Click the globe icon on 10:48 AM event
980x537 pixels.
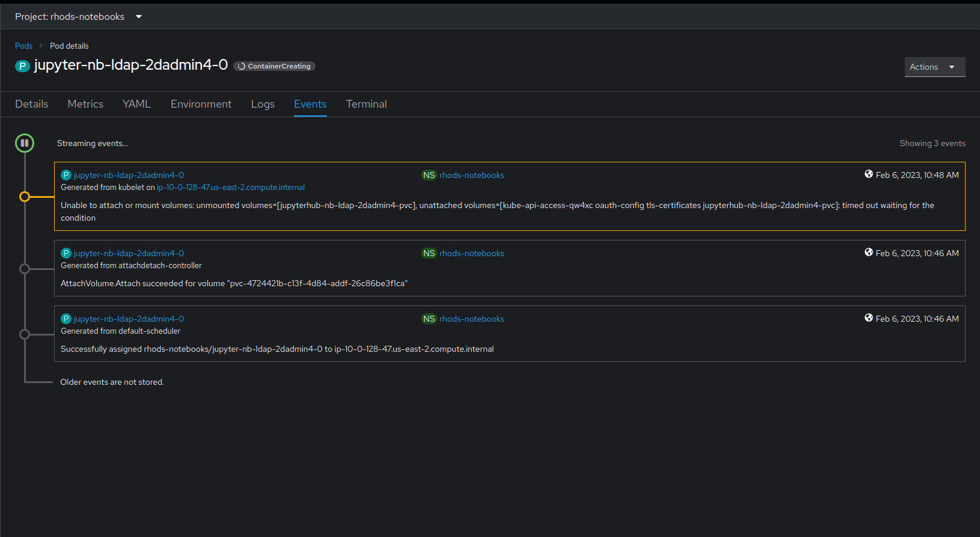click(868, 174)
